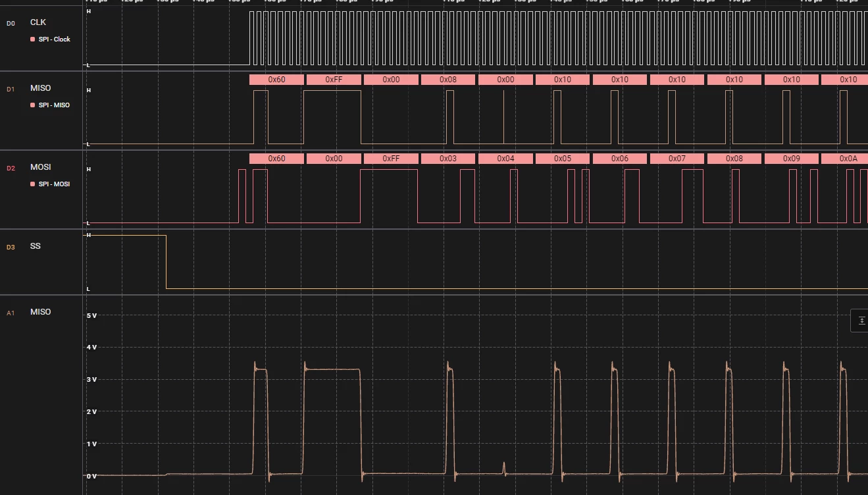Select the CLK channel name
This screenshot has width=868, height=495.
click(x=38, y=22)
